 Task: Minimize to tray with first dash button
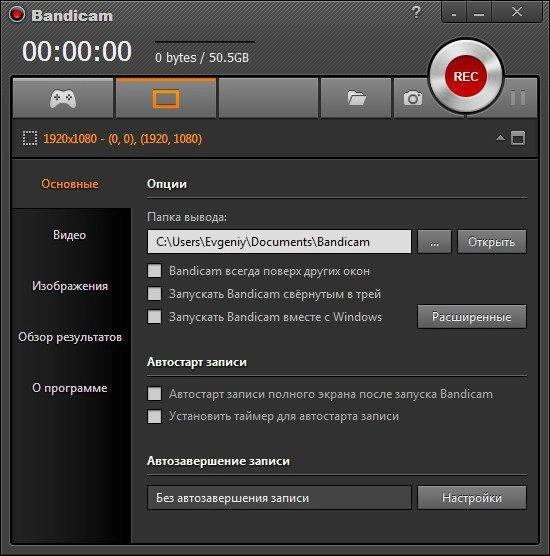[x=454, y=13]
